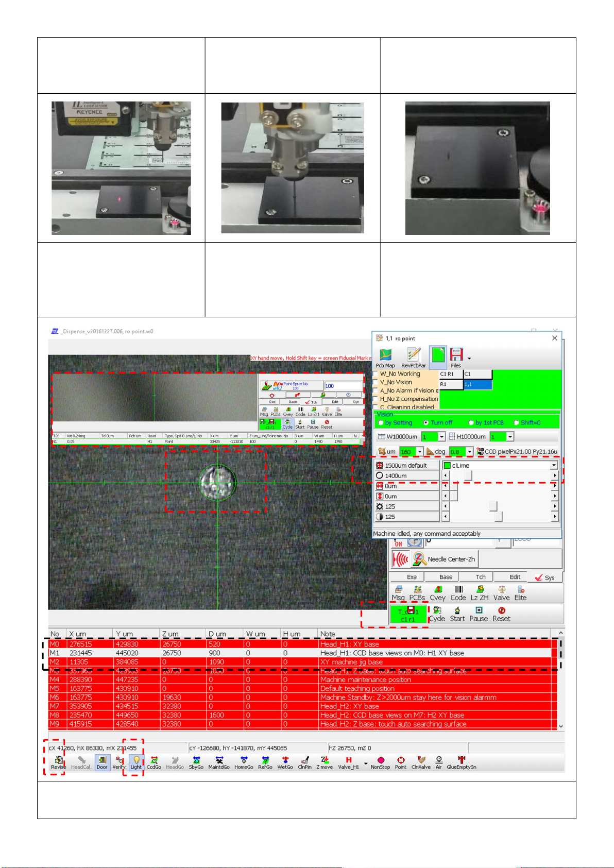The width and height of the screenshot is (614, 868).
Task: Click the NonStop toolbar icon
Action: point(381,762)
